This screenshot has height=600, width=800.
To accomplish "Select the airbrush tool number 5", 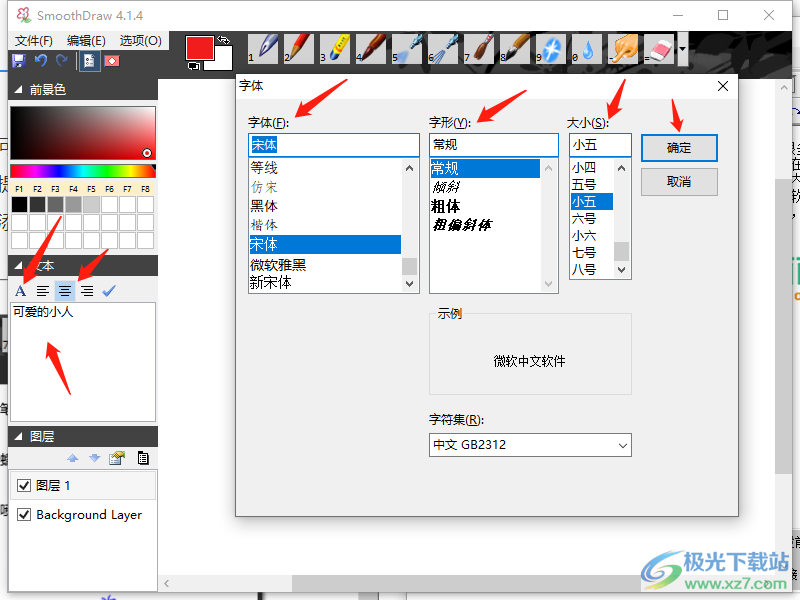I will (x=407, y=49).
